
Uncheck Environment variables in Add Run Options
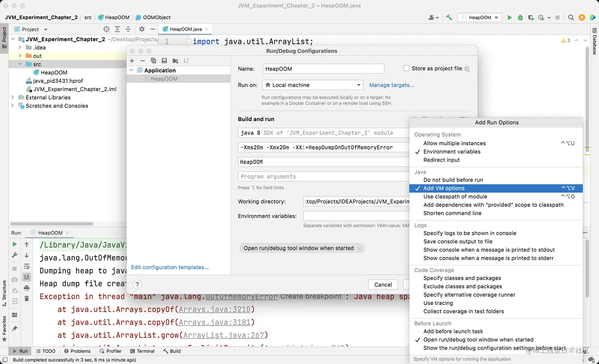[496, 152]
